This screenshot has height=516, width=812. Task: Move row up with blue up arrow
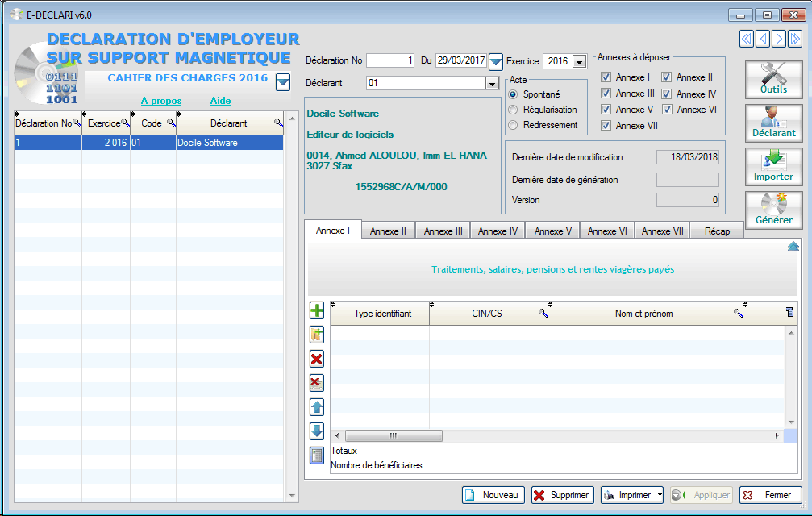pos(316,407)
